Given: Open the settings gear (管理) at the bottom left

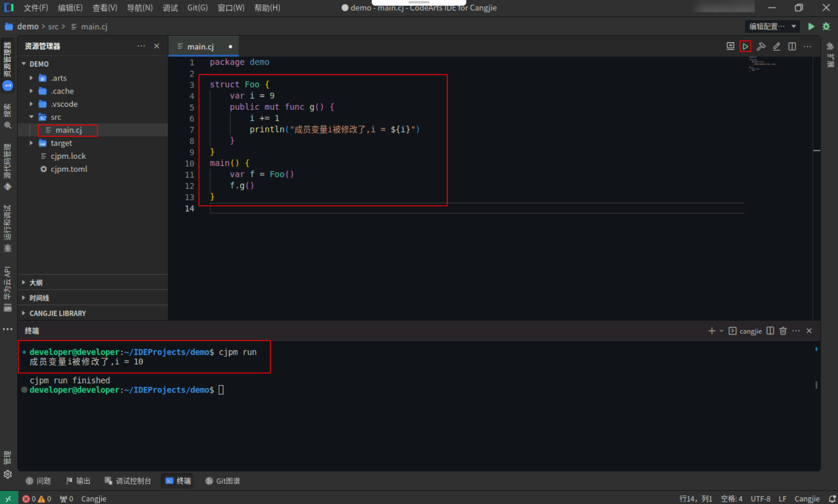Looking at the screenshot, I should 7,474.
